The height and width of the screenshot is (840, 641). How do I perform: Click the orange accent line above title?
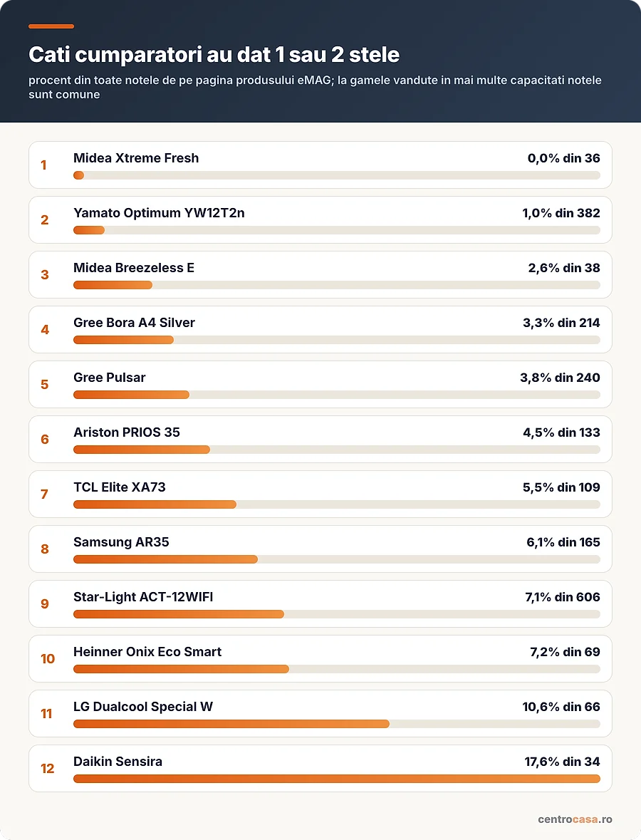(51, 26)
